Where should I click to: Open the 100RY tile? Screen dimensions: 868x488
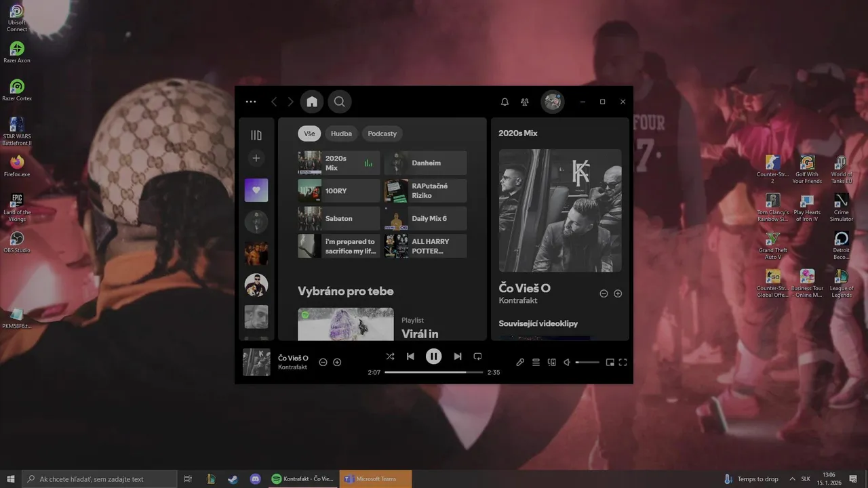pyautogui.click(x=339, y=190)
